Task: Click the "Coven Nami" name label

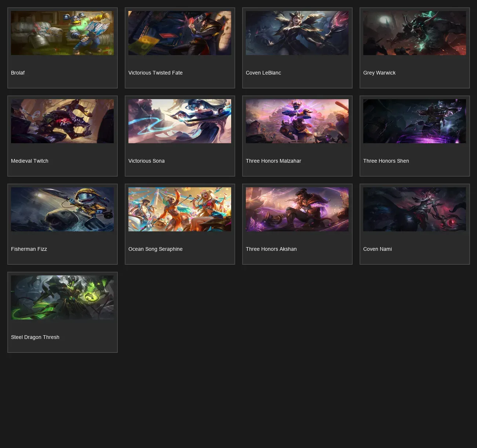Action: [x=378, y=249]
